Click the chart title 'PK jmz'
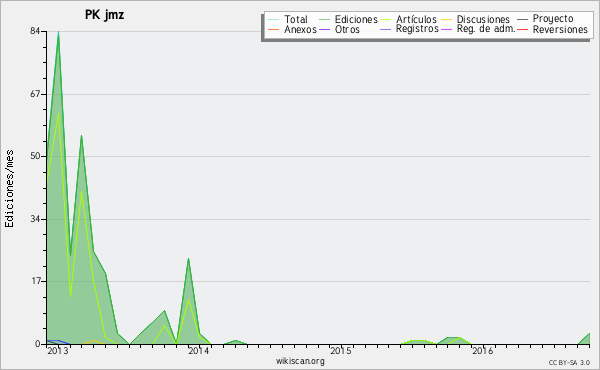The image size is (600, 370). [x=104, y=15]
